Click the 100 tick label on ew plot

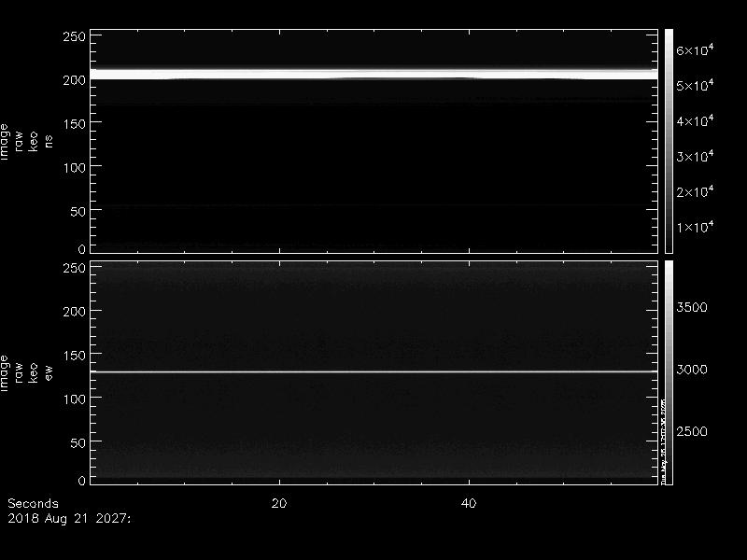click(x=74, y=399)
